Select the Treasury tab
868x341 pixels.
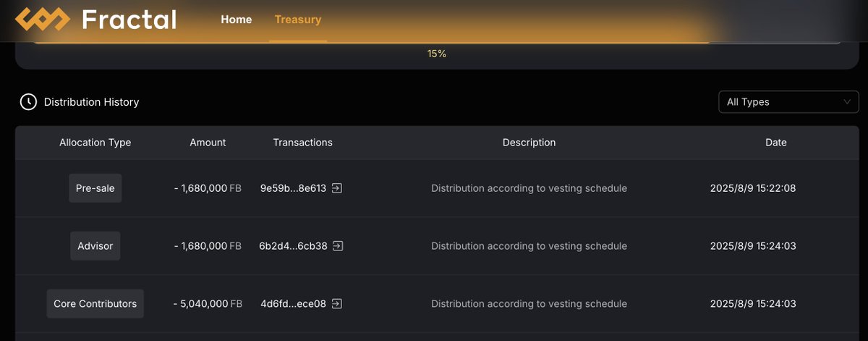[x=298, y=20]
